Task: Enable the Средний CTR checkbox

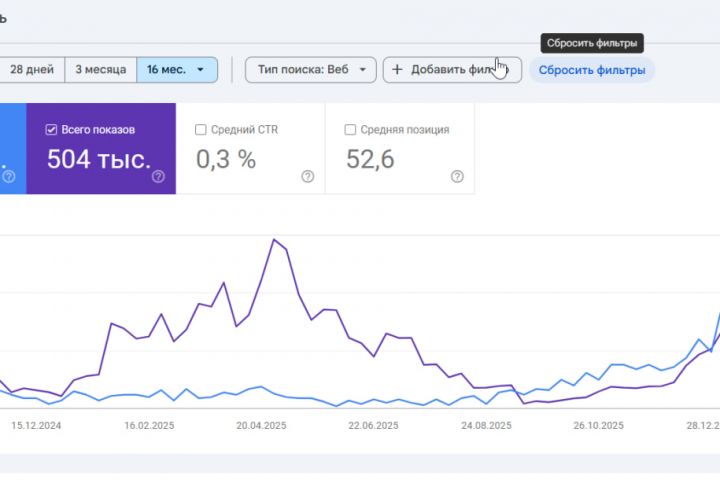Action: click(x=201, y=130)
